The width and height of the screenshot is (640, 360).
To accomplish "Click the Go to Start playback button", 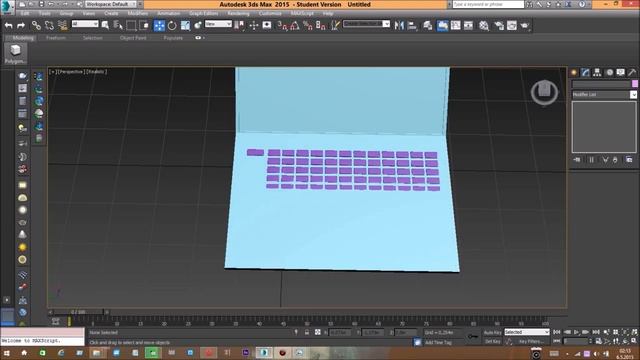I will pos(557,333).
